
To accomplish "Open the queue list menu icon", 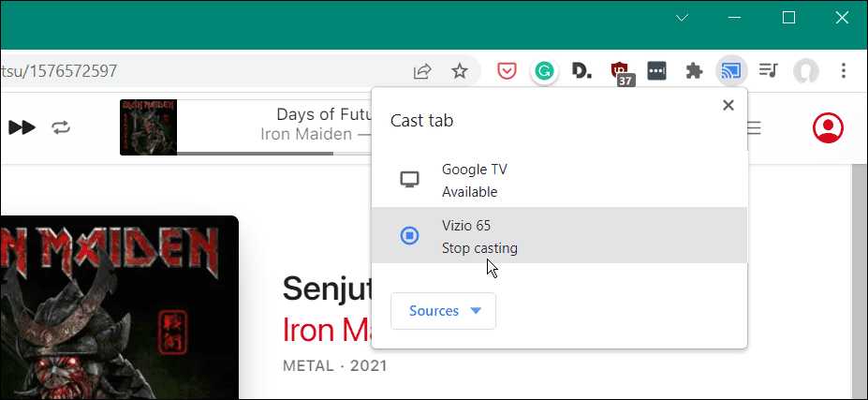I will click(x=754, y=128).
